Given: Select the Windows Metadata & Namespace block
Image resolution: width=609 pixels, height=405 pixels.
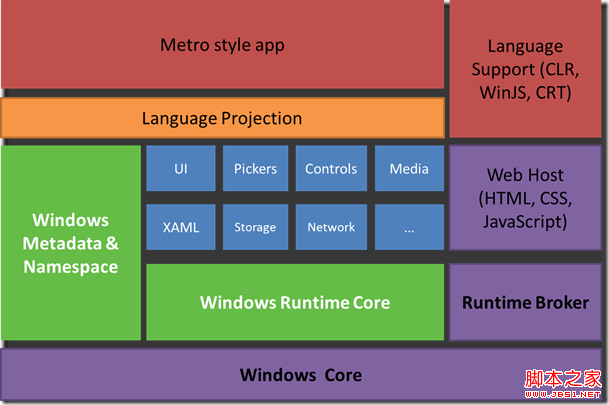Looking at the screenshot, I should pyautogui.click(x=71, y=243).
